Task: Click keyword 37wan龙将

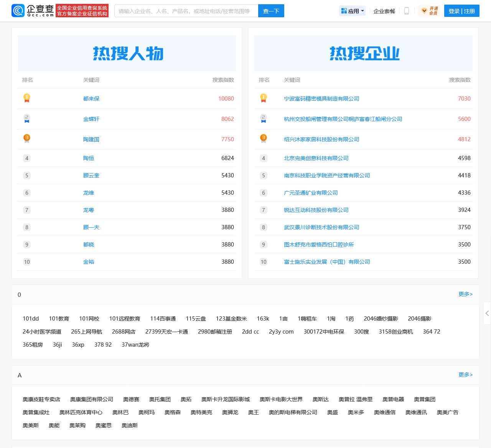Action: coord(135,345)
